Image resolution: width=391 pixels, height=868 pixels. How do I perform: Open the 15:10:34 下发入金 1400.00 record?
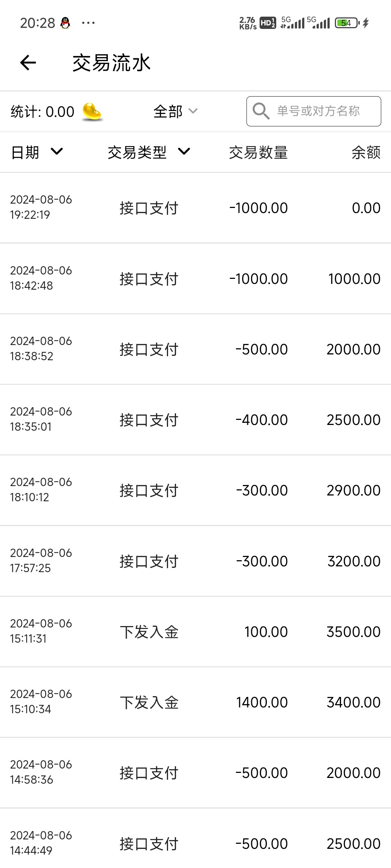pos(195,702)
